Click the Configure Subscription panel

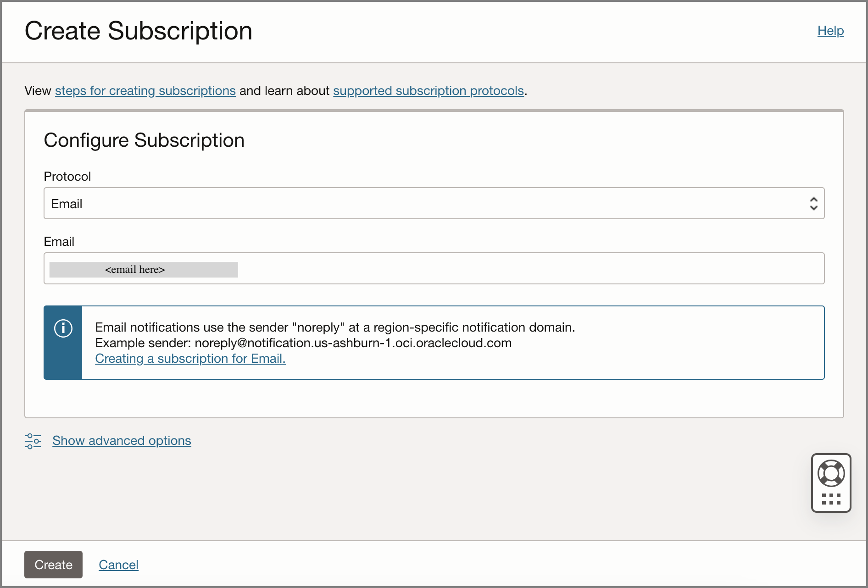pos(144,140)
